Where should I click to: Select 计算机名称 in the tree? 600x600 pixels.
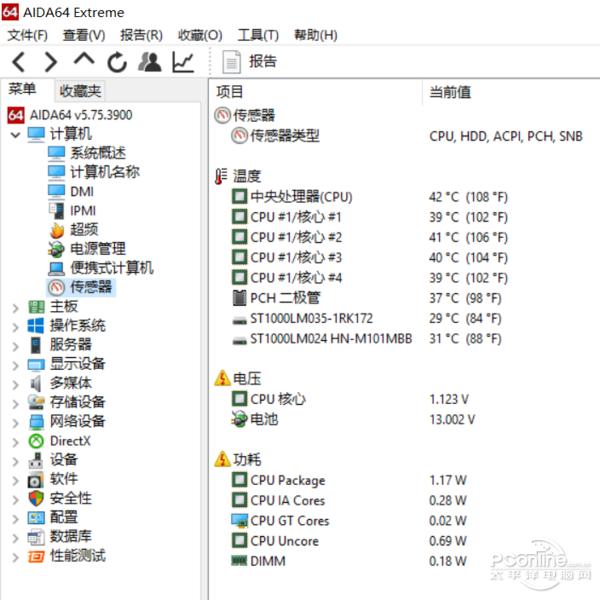[x=105, y=172]
